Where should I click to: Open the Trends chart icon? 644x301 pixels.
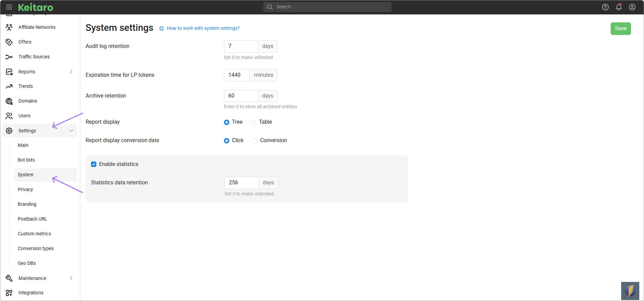point(9,86)
